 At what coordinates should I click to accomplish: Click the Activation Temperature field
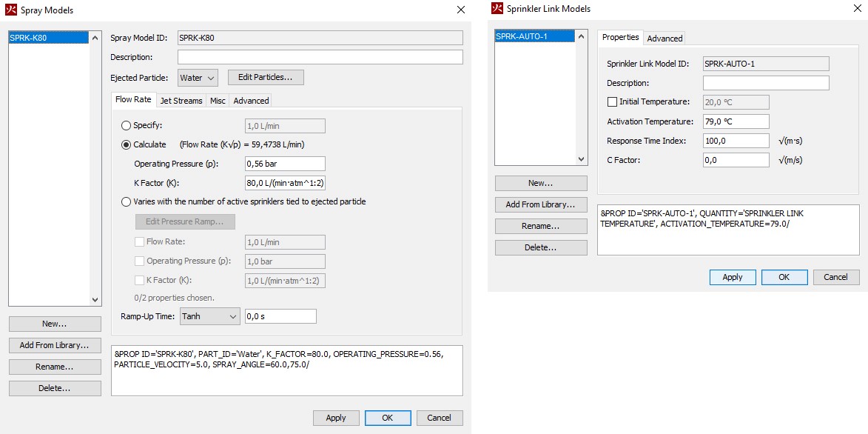[736, 121]
